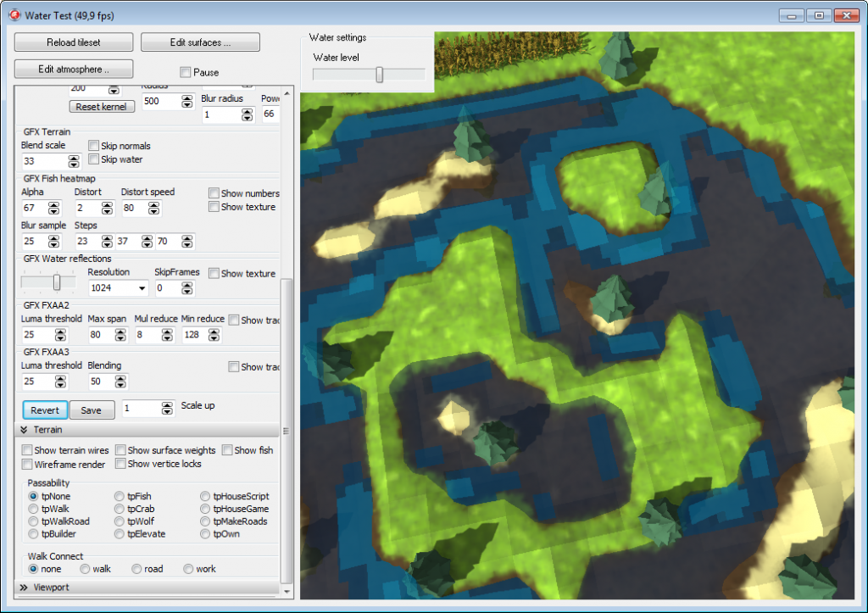Click the FXAA3 Luma threshold value field
Screen dimensions: 868x613
37,382
